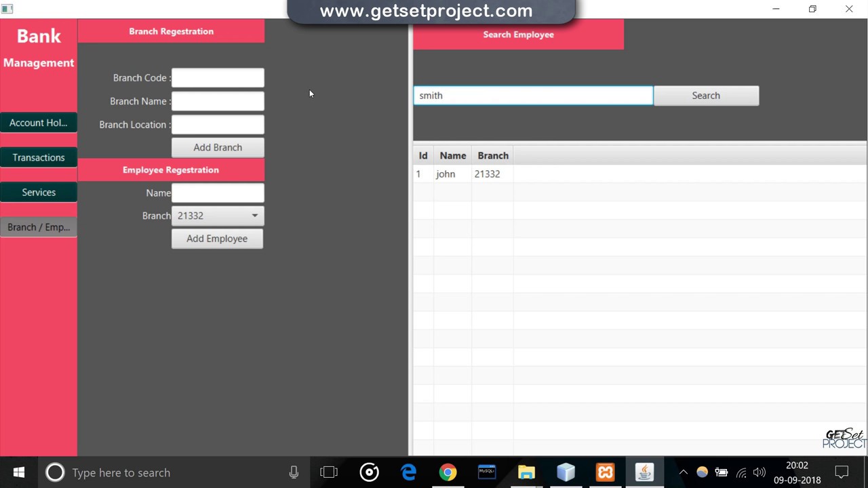Show hidden system tray icons
The height and width of the screenshot is (488, 868).
(684, 472)
